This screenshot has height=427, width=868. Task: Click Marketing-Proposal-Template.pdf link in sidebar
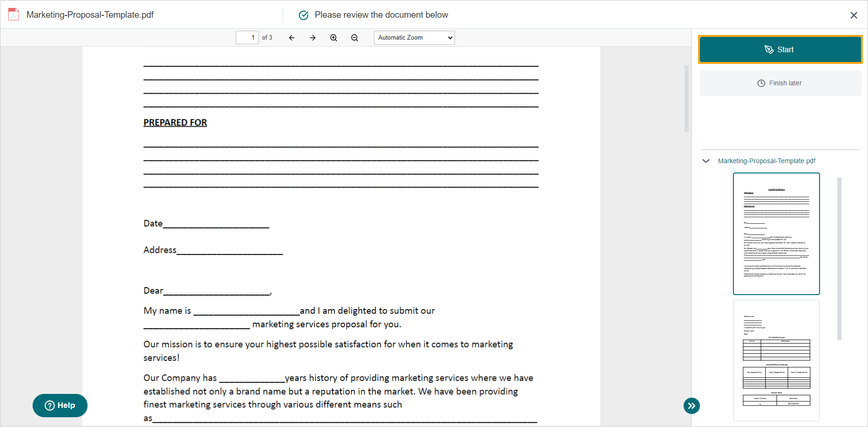pos(766,161)
